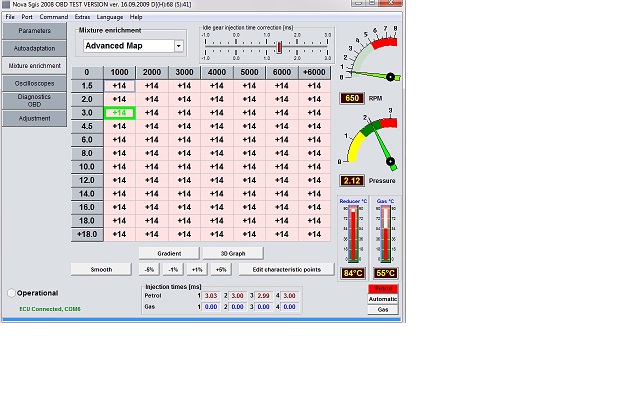640x400 pixels.
Task: Open the Help menu
Action: click(x=136, y=17)
